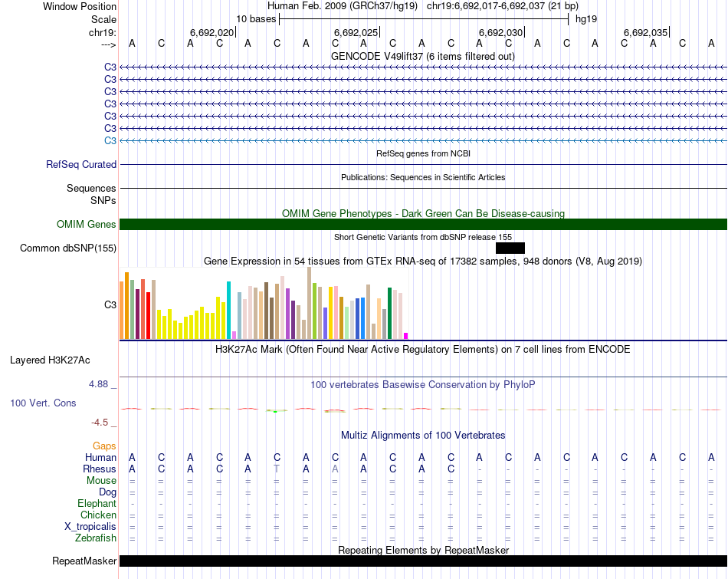Click the 'RepeatMasker' track label
The image size is (728, 579).
(84, 561)
